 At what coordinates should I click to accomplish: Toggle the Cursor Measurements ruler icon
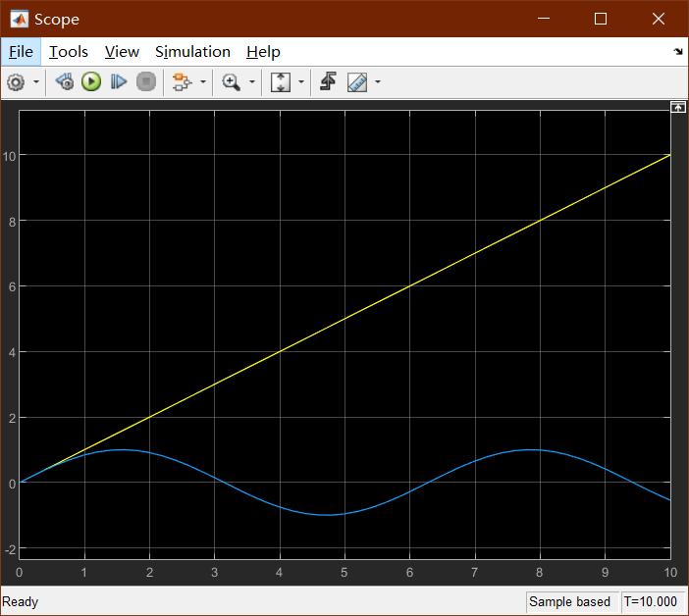click(356, 82)
